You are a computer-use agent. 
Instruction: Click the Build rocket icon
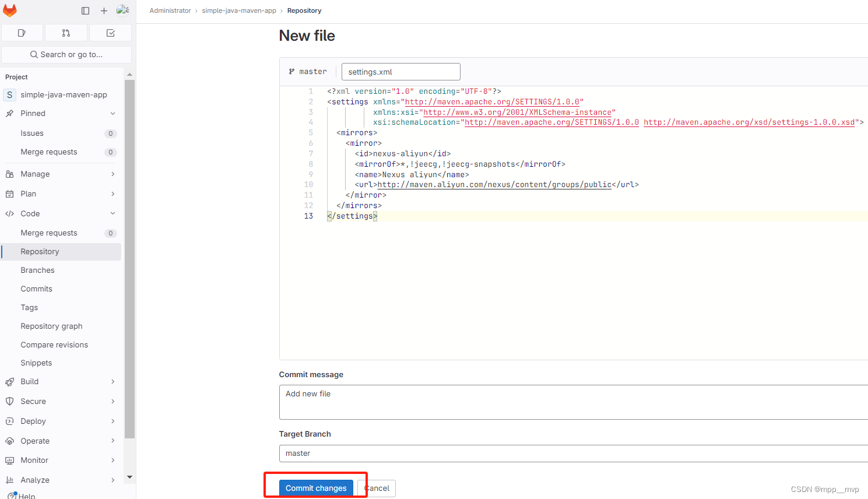(x=9, y=382)
